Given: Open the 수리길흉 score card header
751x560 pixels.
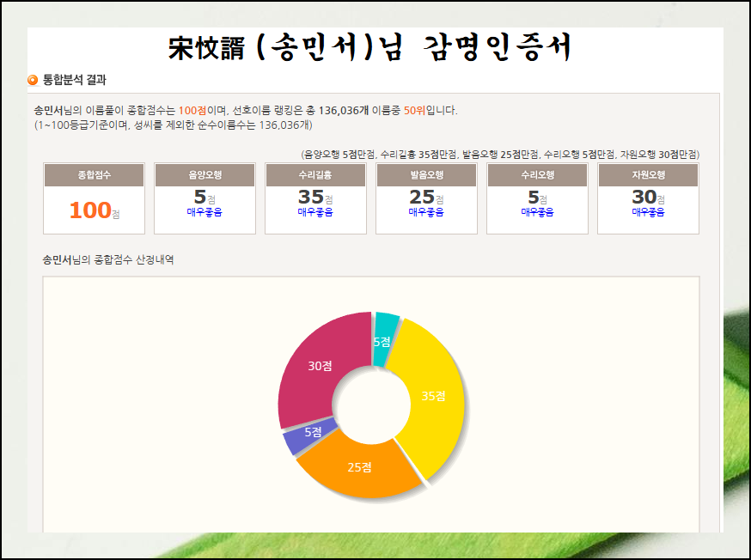Looking at the screenshot, I should (x=315, y=174).
